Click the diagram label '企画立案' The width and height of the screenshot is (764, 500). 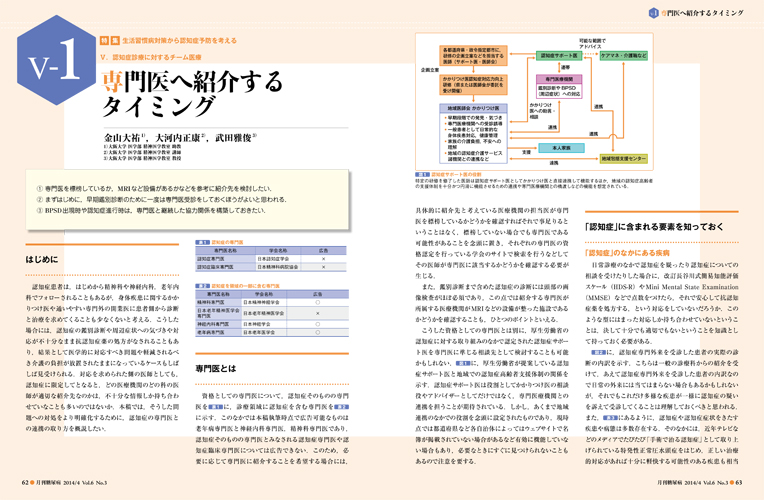click(x=430, y=70)
